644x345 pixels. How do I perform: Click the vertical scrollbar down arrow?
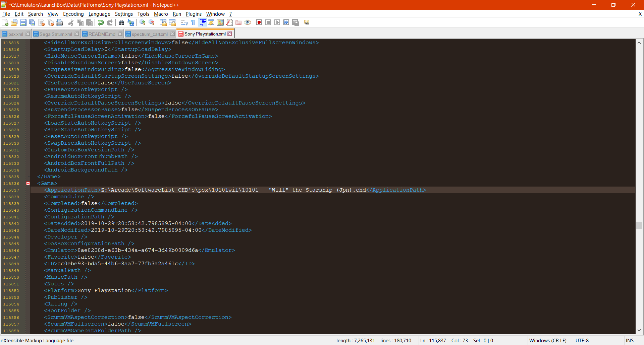click(639, 330)
